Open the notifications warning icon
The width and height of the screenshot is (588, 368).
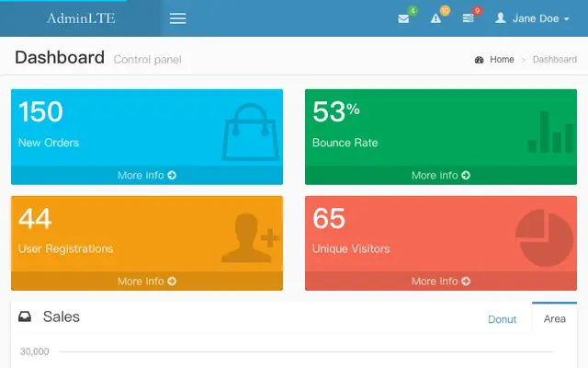[x=435, y=18]
